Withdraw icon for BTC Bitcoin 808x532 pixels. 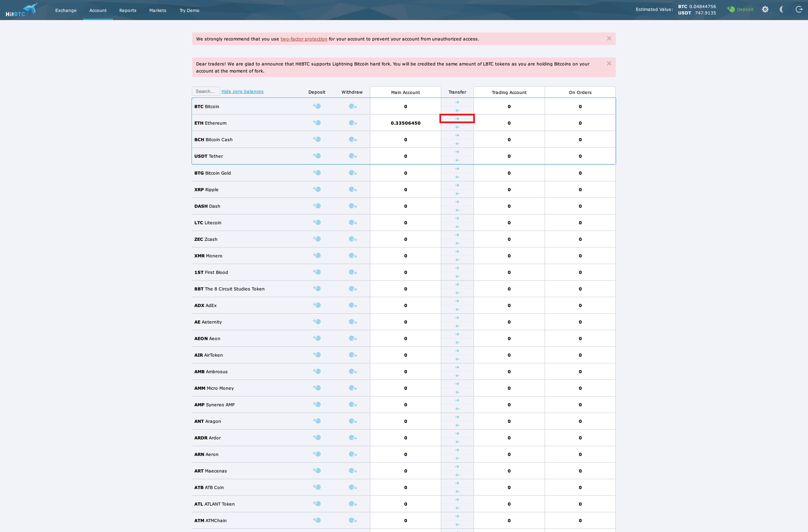click(353, 106)
